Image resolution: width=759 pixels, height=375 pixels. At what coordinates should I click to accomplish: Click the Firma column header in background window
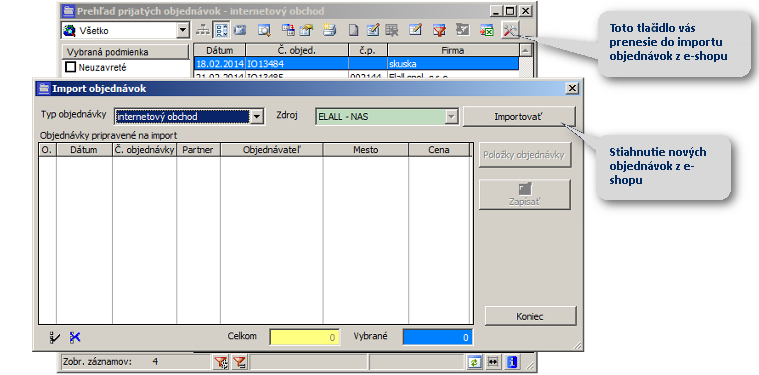[453, 50]
